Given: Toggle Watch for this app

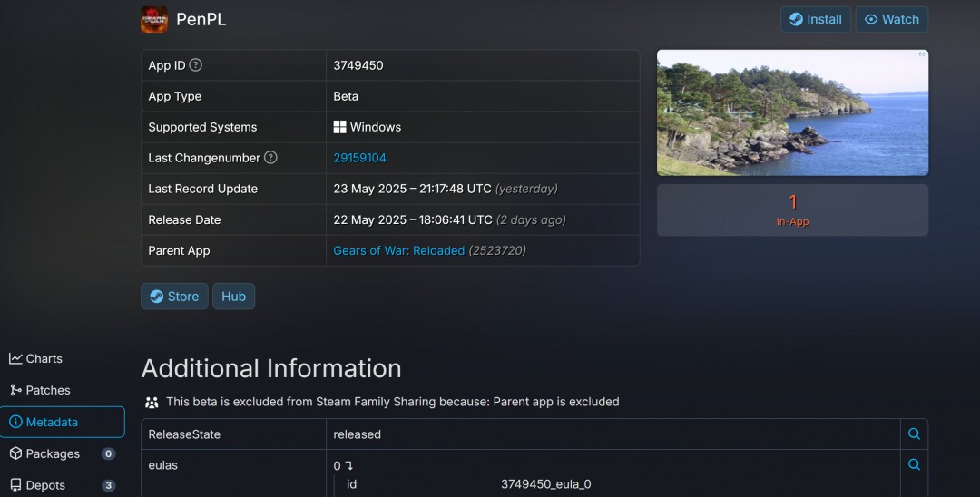Looking at the screenshot, I should (891, 19).
